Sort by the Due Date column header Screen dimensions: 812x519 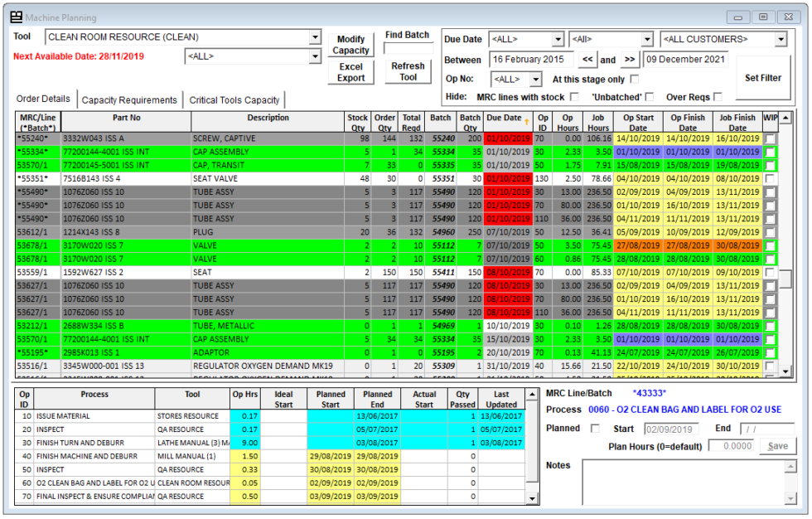[x=506, y=119]
